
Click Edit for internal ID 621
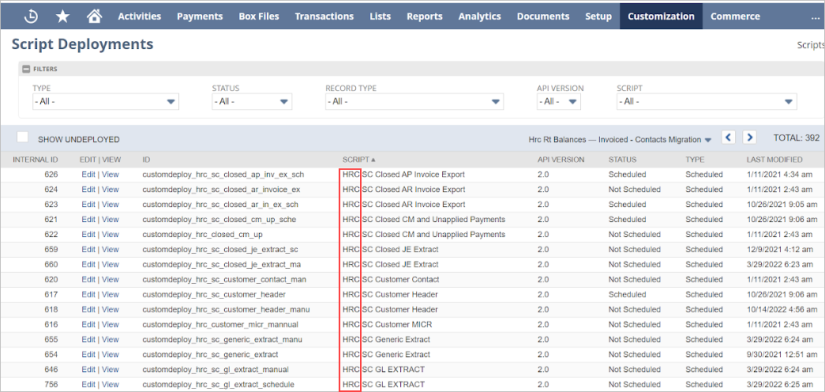tap(88, 219)
